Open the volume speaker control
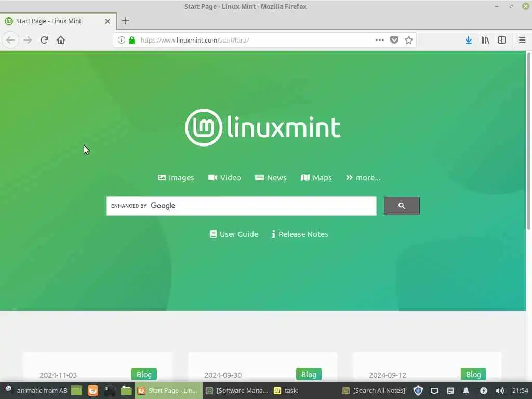 point(500,391)
